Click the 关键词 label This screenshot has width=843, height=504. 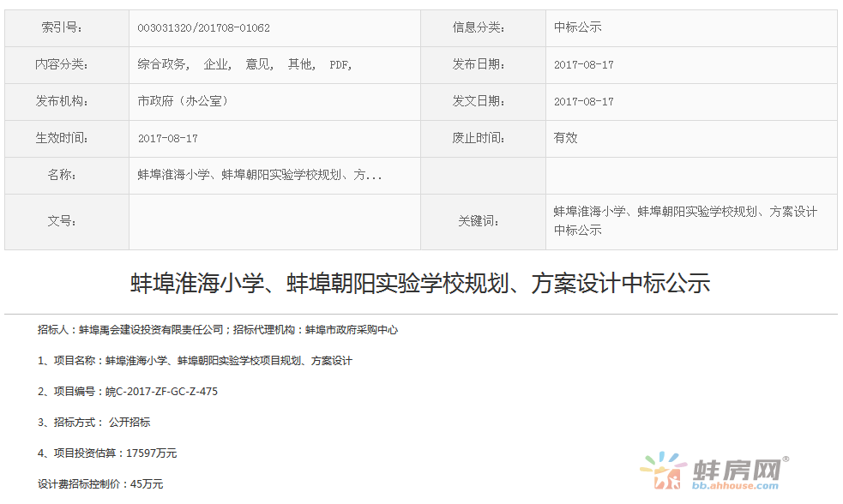click(478, 221)
